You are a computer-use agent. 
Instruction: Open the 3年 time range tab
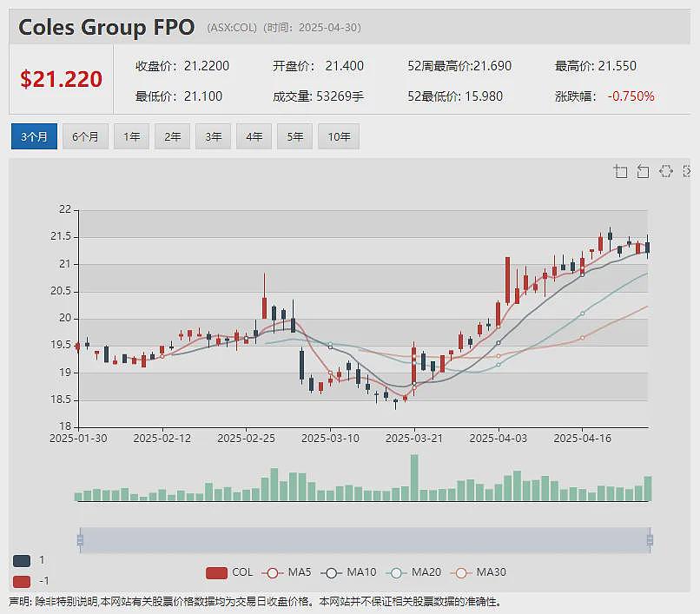tap(214, 136)
